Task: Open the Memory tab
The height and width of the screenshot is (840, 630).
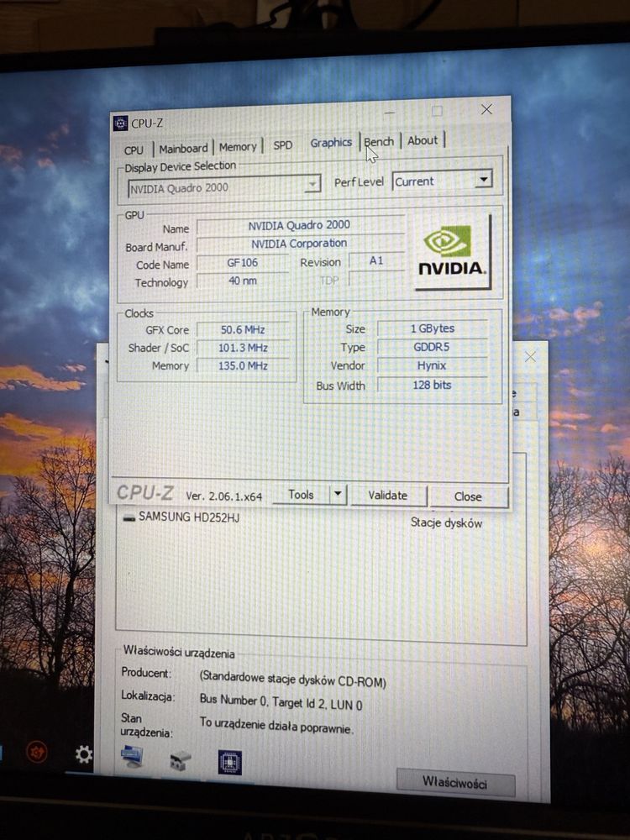Action: click(238, 147)
